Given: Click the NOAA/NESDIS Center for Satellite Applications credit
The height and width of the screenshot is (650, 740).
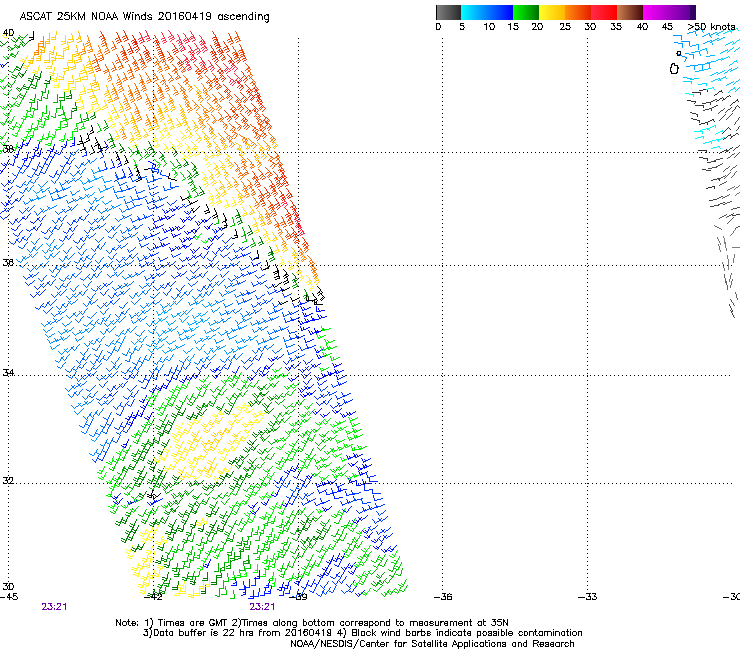Looking at the screenshot, I should pyautogui.click(x=432, y=644).
